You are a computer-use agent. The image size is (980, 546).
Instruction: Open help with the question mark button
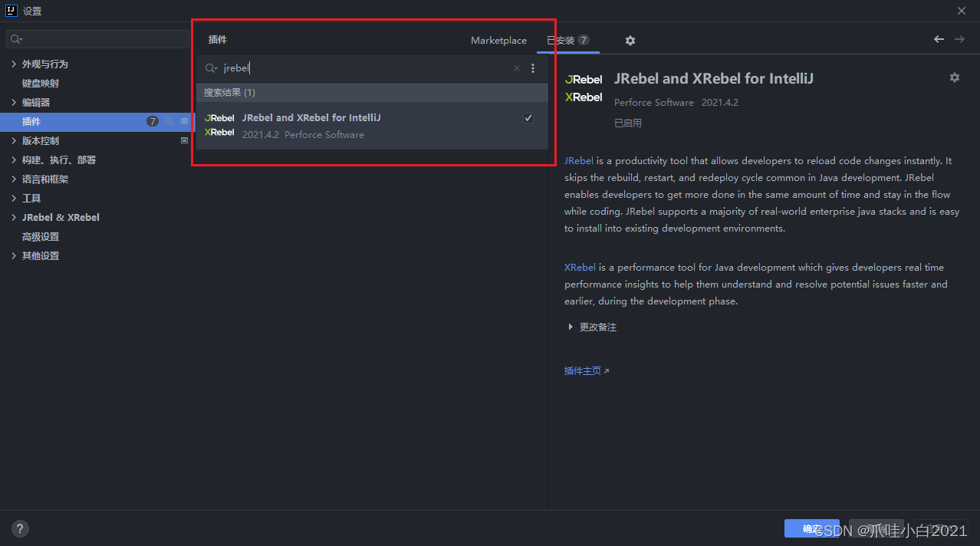pos(21,528)
